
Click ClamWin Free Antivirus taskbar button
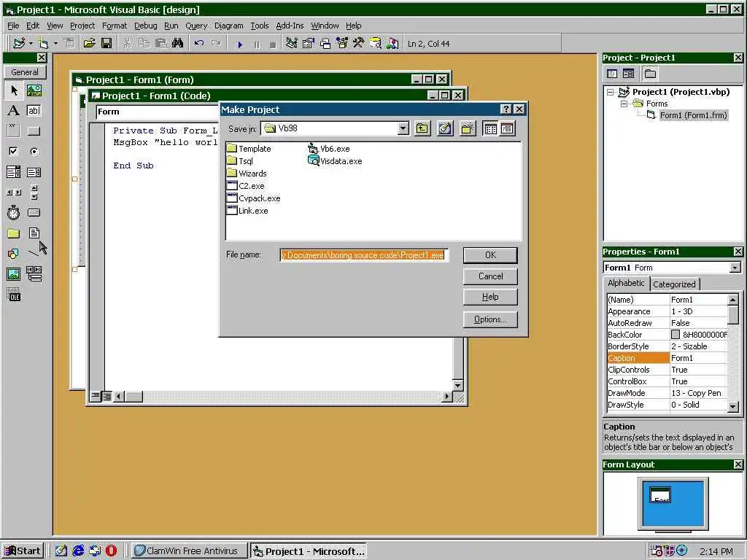(x=190, y=551)
